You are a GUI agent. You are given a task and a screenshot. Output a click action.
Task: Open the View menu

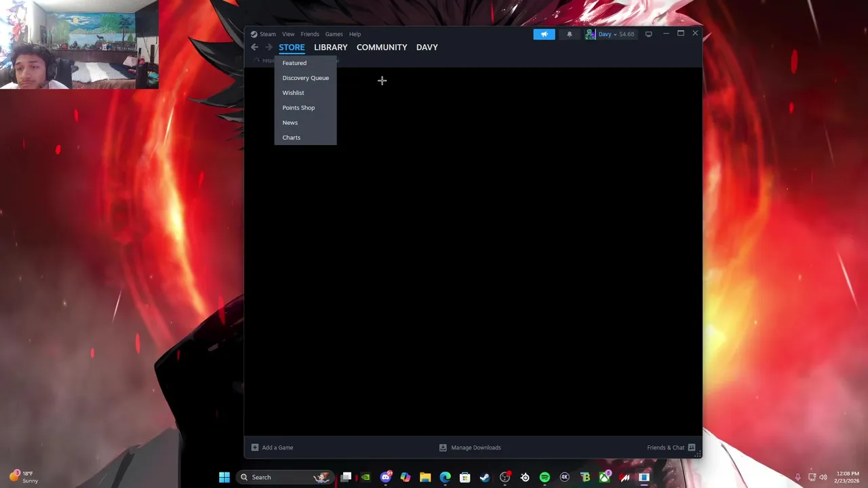tap(288, 34)
